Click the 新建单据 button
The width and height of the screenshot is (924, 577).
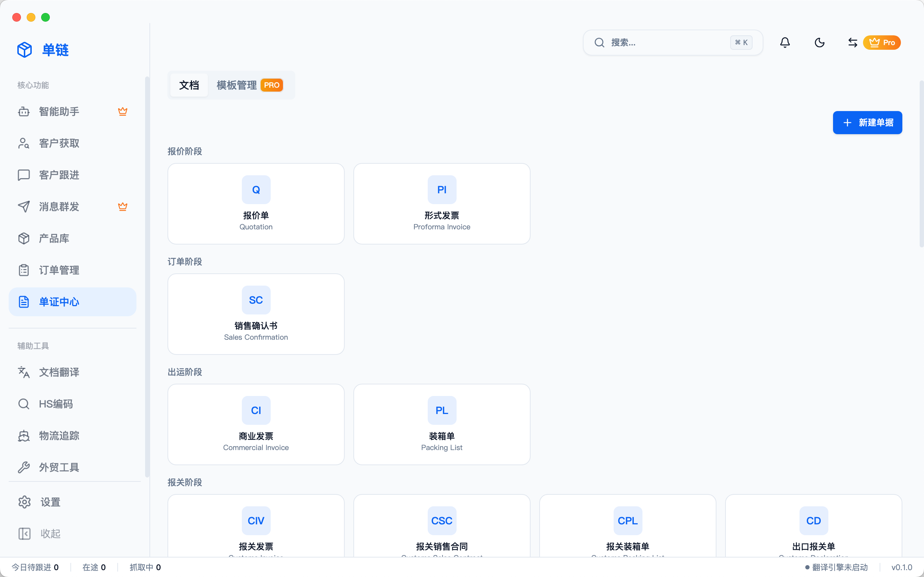point(867,123)
